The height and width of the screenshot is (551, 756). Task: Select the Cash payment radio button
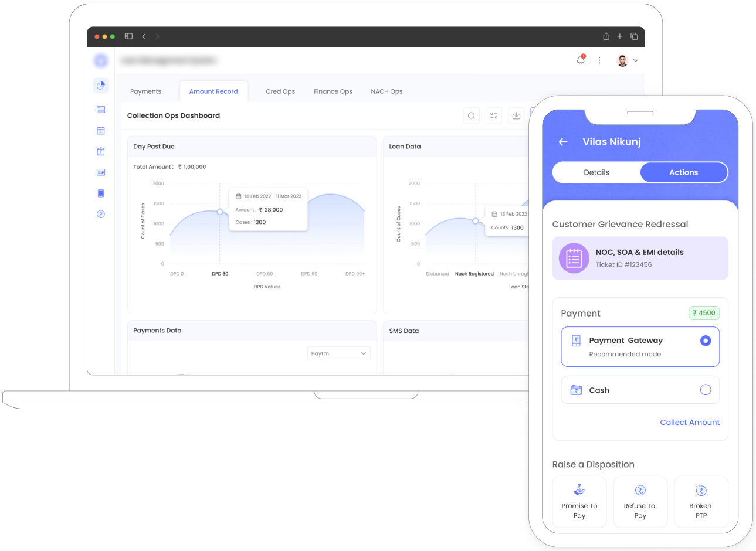(705, 390)
